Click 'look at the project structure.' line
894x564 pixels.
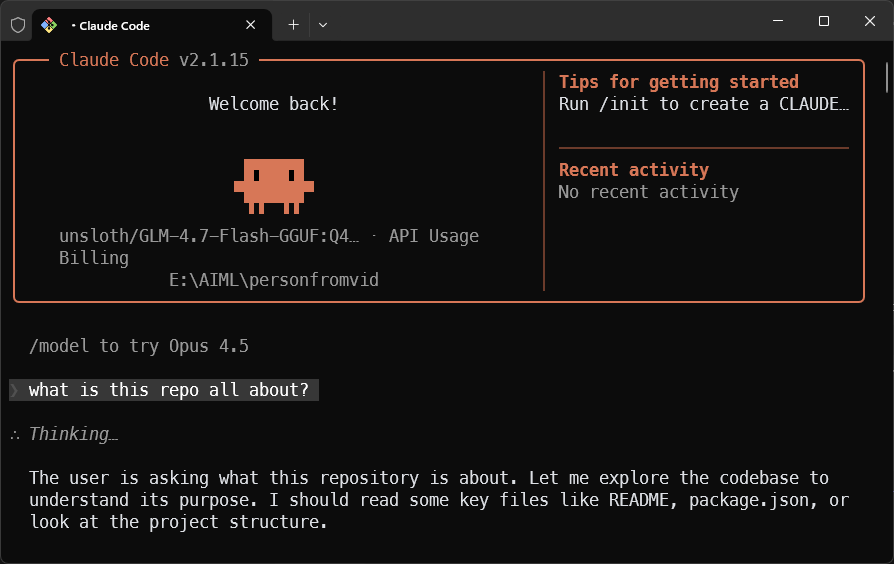[178, 522]
